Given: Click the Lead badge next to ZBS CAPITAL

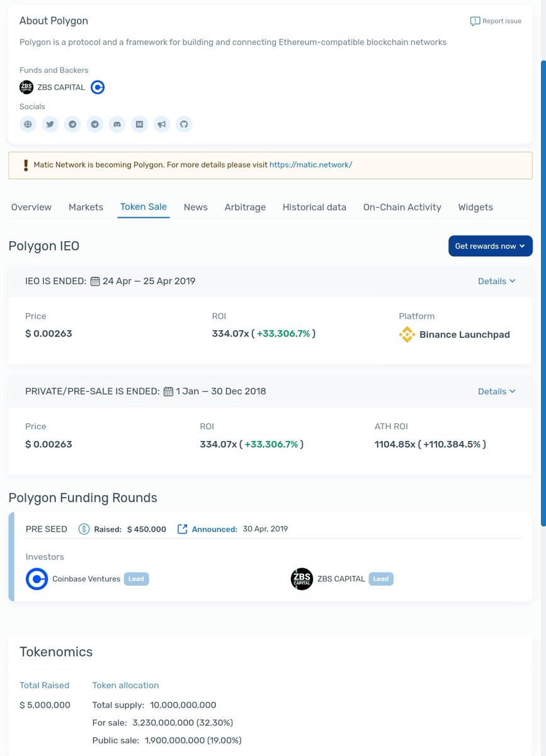Looking at the screenshot, I should coord(381,579).
